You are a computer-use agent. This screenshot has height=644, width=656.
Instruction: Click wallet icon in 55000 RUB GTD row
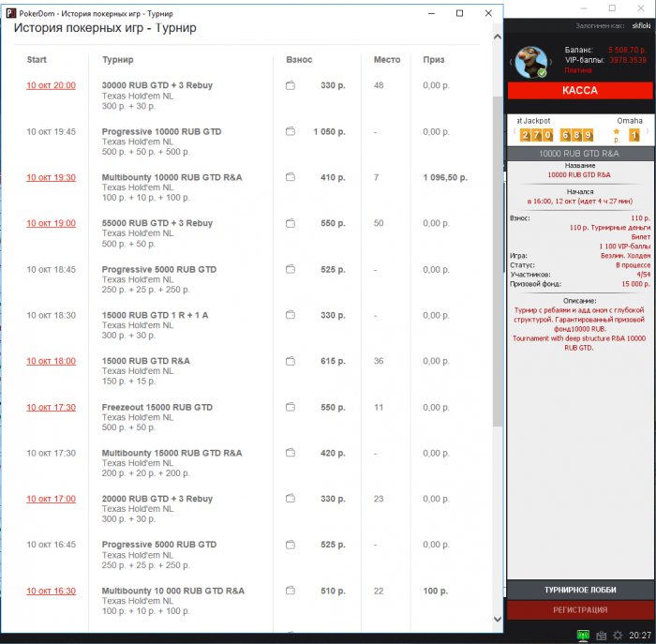point(291,223)
